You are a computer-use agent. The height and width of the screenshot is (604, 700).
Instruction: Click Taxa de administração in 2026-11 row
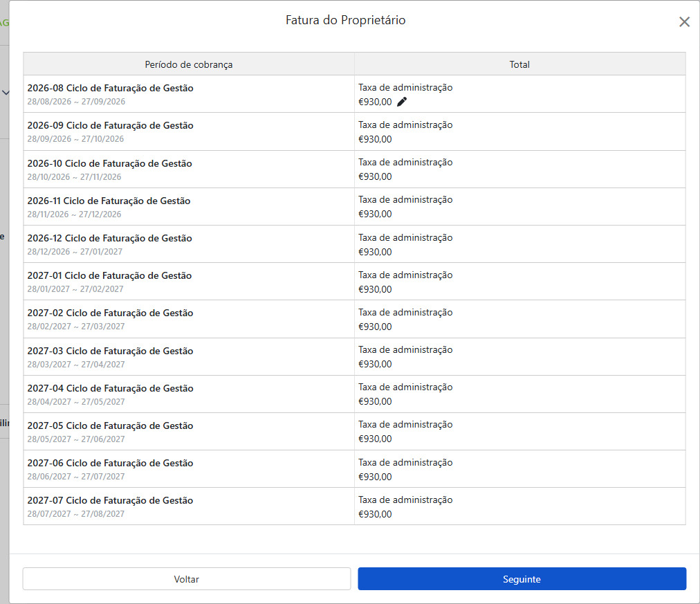(405, 200)
